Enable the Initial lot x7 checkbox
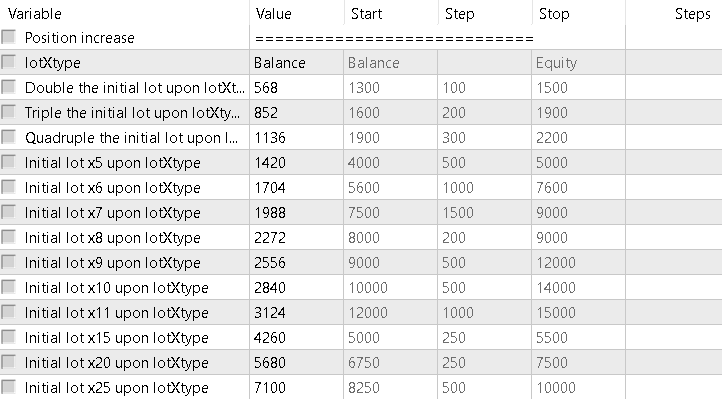 9,212
